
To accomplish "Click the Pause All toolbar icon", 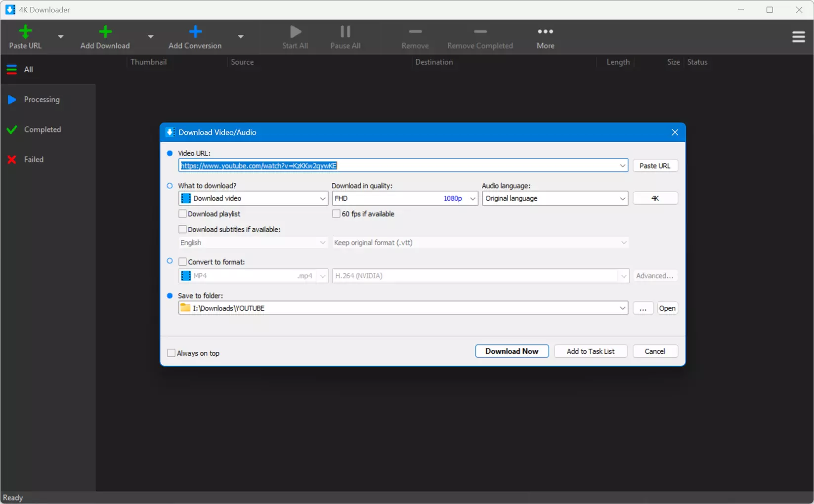I will click(345, 32).
